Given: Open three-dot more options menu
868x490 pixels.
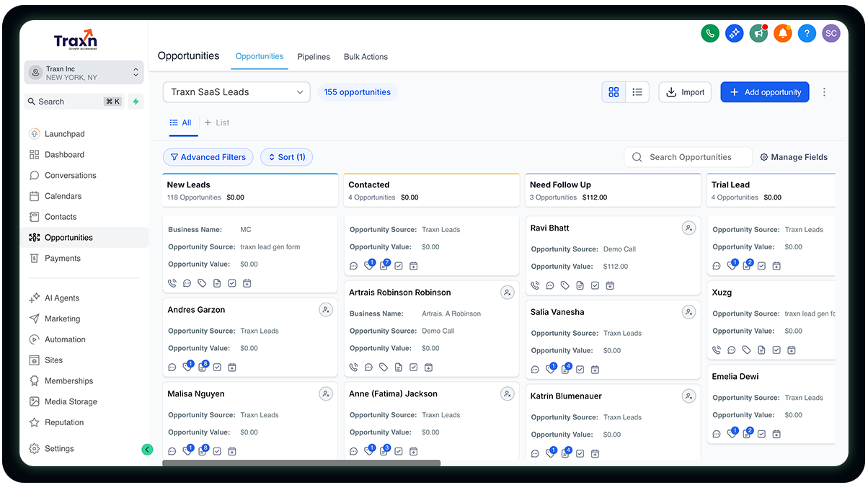Looking at the screenshot, I should pyautogui.click(x=825, y=92).
